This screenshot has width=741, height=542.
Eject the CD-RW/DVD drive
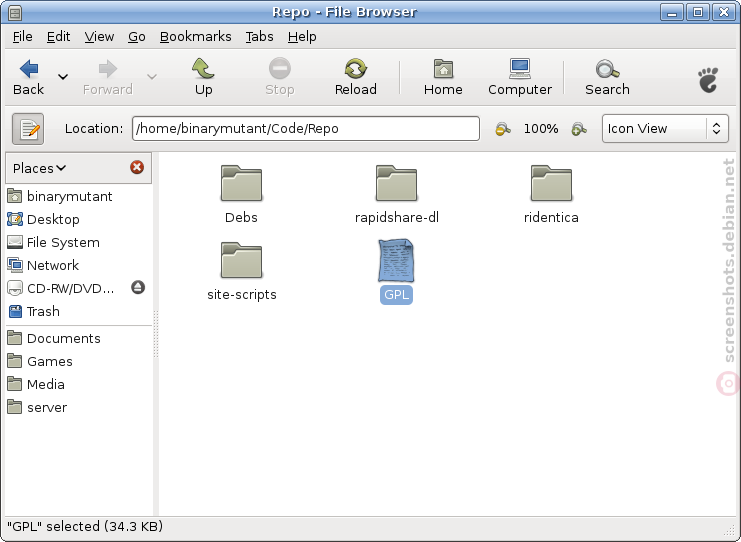(x=138, y=287)
